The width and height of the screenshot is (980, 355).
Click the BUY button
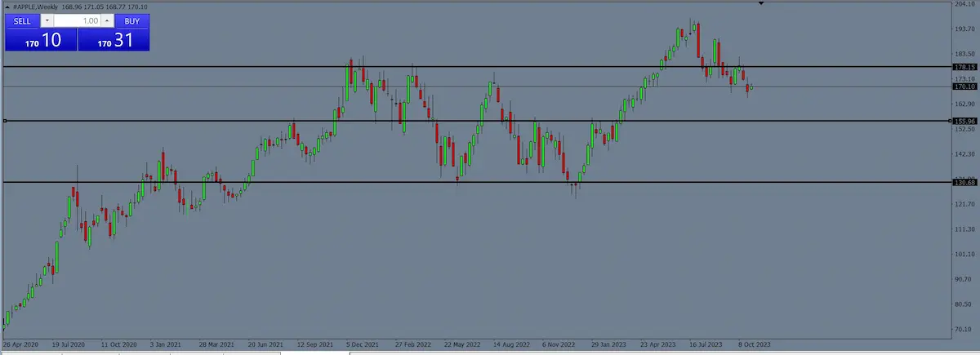pyautogui.click(x=131, y=20)
